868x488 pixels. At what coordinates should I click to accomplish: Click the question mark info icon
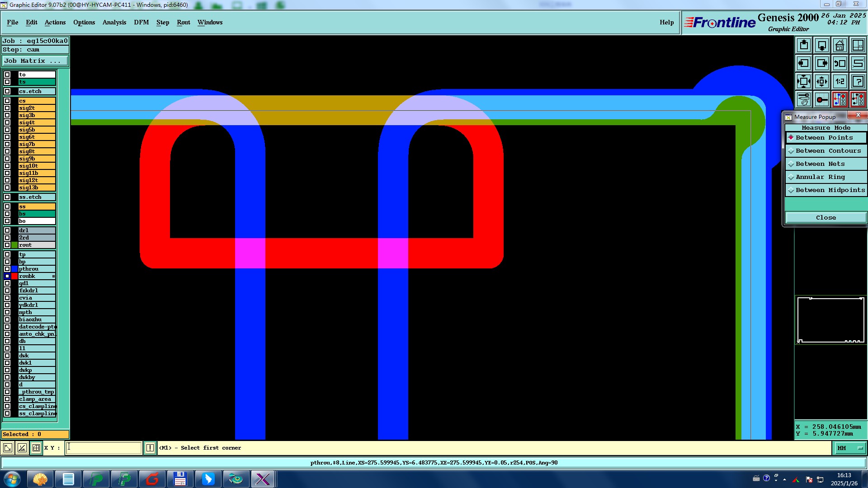point(858,81)
